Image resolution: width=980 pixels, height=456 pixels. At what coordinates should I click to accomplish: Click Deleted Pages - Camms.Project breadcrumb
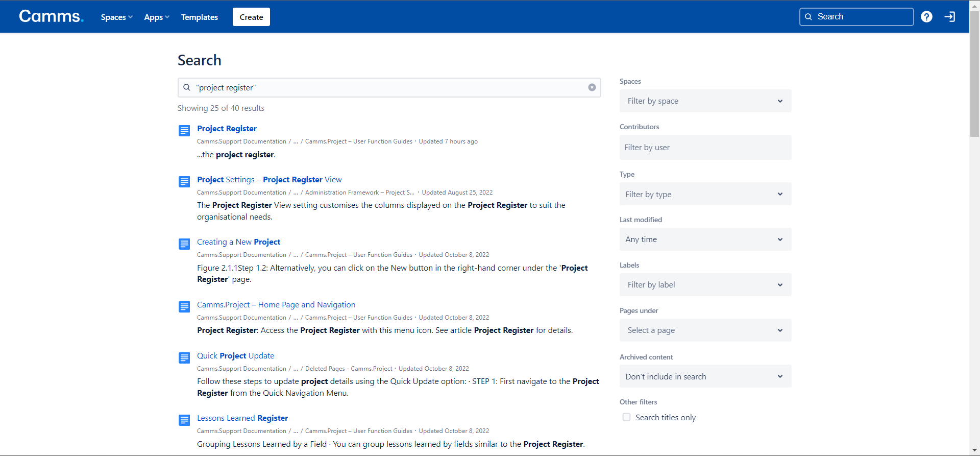(x=349, y=369)
